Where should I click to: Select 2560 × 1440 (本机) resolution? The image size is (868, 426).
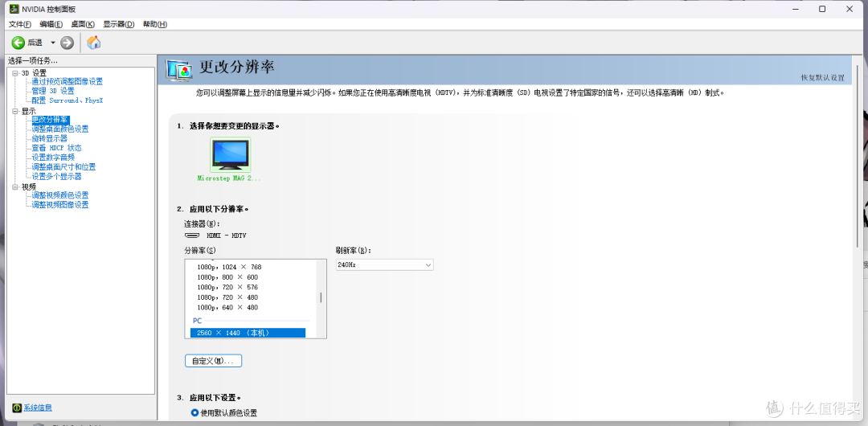point(248,333)
